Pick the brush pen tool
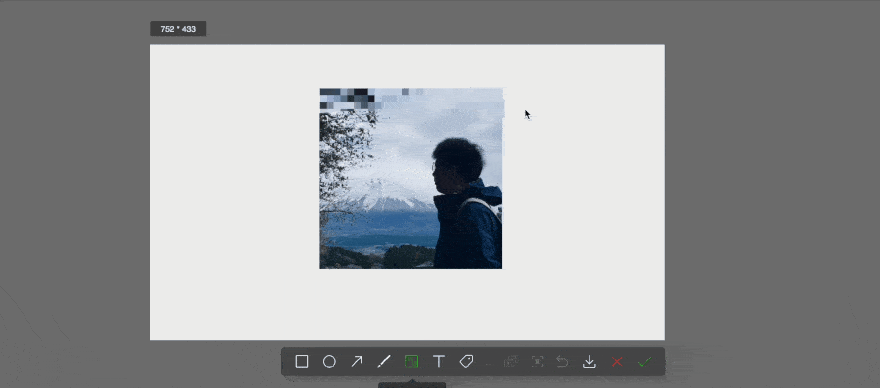This screenshot has height=388, width=880. [384, 362]
